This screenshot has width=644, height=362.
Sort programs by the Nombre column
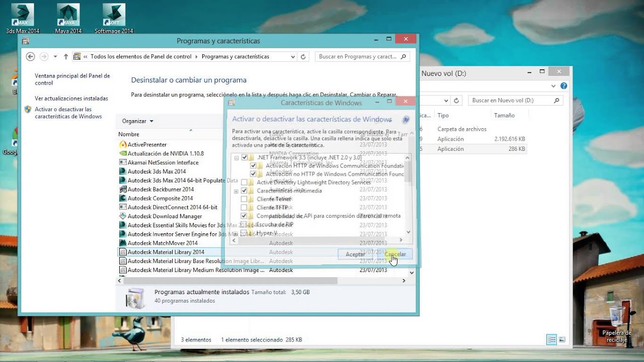click(x=170, y=134)
